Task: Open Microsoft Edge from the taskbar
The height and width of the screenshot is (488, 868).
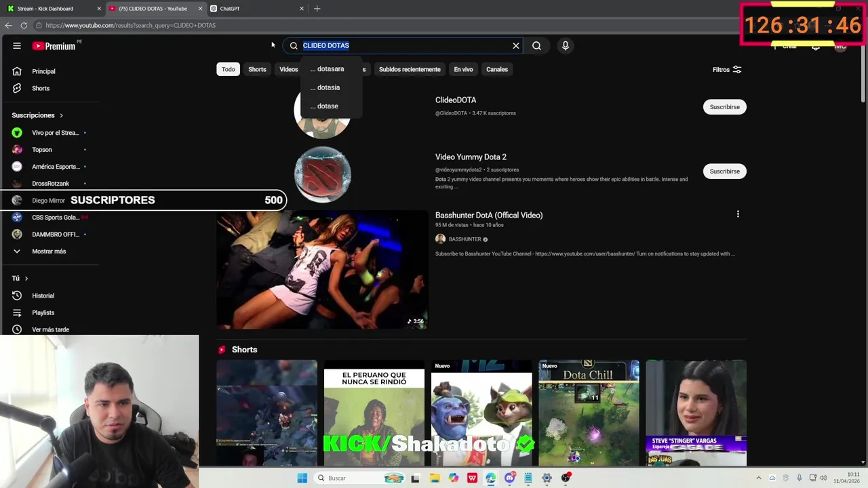Action: pos(490,478)
